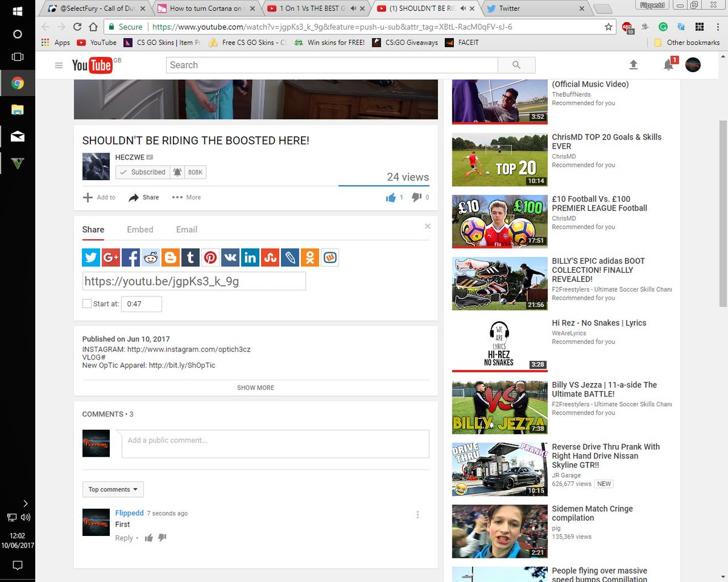The image size is (728, 582).
Task: Open the YouTube account avatar menu
Action: pyautogui.click(x=693, y=65)
